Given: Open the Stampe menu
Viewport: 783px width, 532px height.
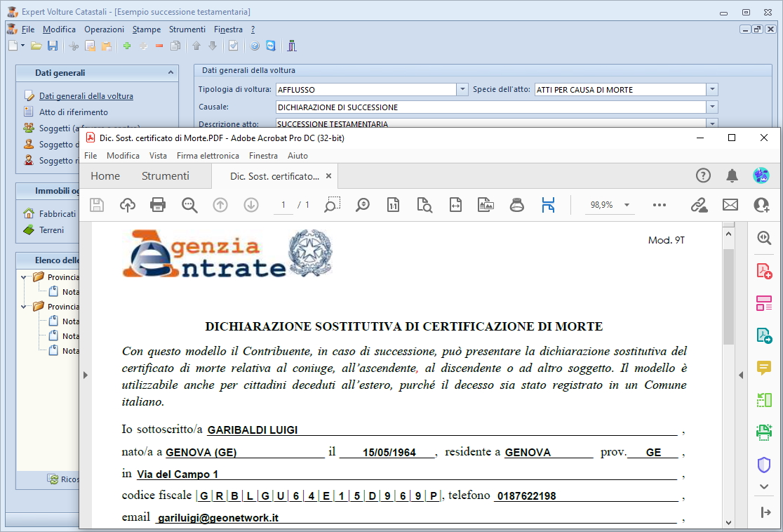Looking at the screenshot, I should (147, 29).
